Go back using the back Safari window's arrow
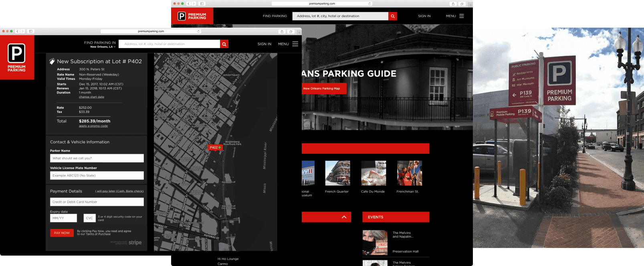644x266 pixels. pyautogui.click(x=189, y=4)
